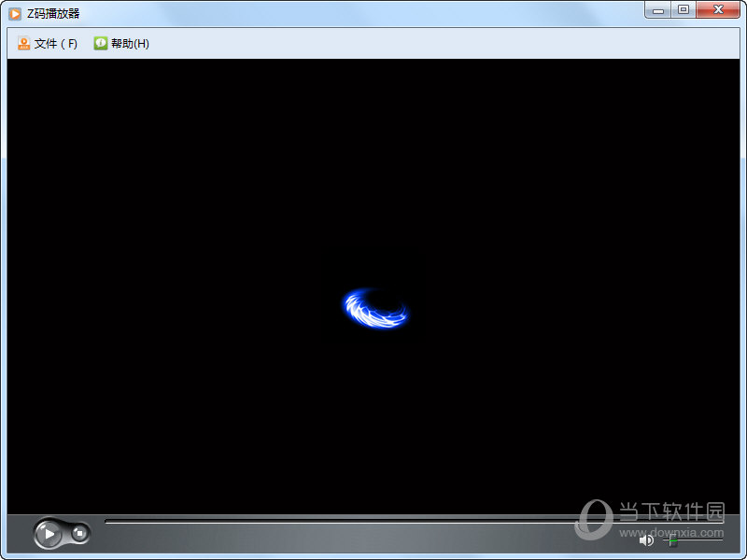The height and width of the screenshot is (560, 747).
Task: Click the Z码播放器 app icon in title bar
Action: click(15, 13)
